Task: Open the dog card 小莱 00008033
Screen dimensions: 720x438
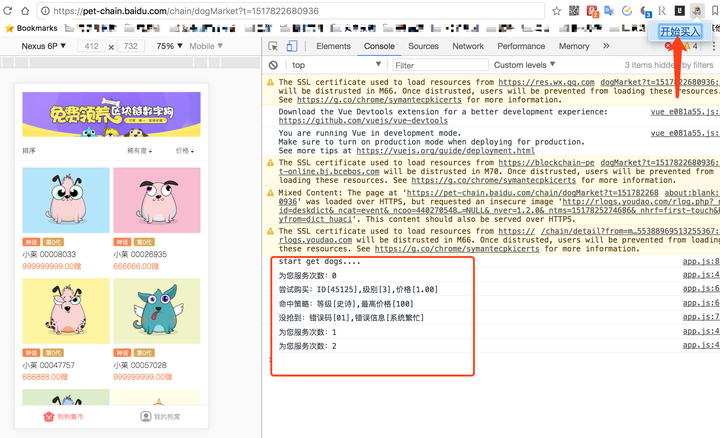Action: [66, 219]
